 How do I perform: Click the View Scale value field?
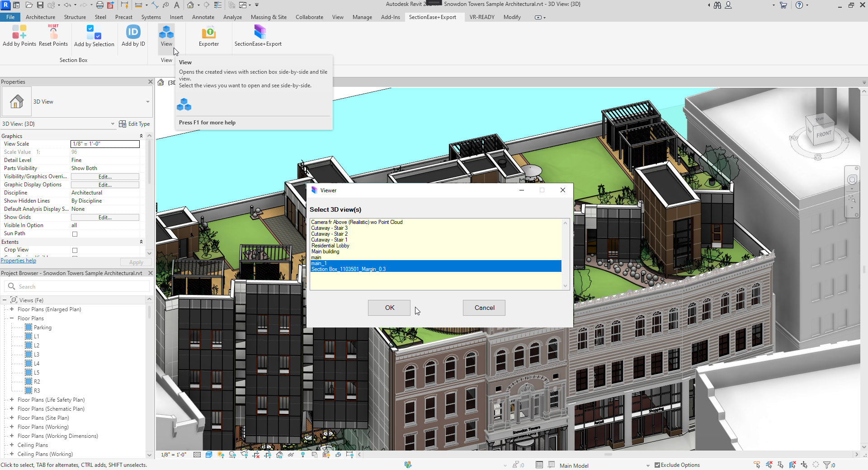(105, 144)
